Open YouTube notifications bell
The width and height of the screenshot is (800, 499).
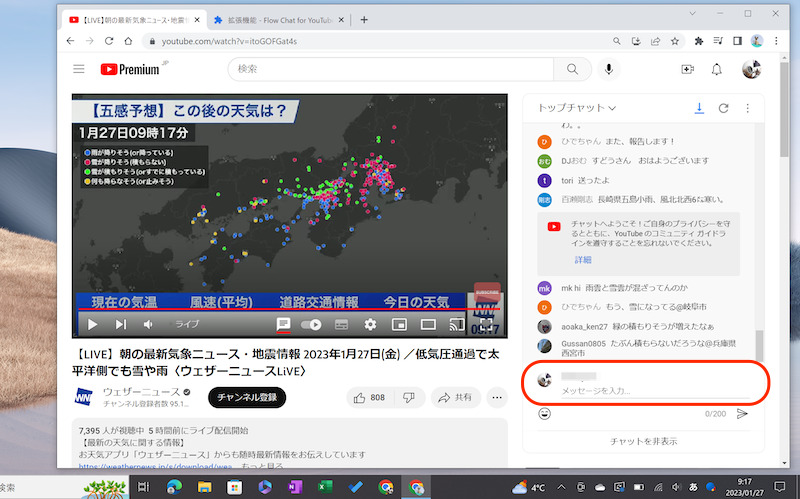tap(716, 69)
